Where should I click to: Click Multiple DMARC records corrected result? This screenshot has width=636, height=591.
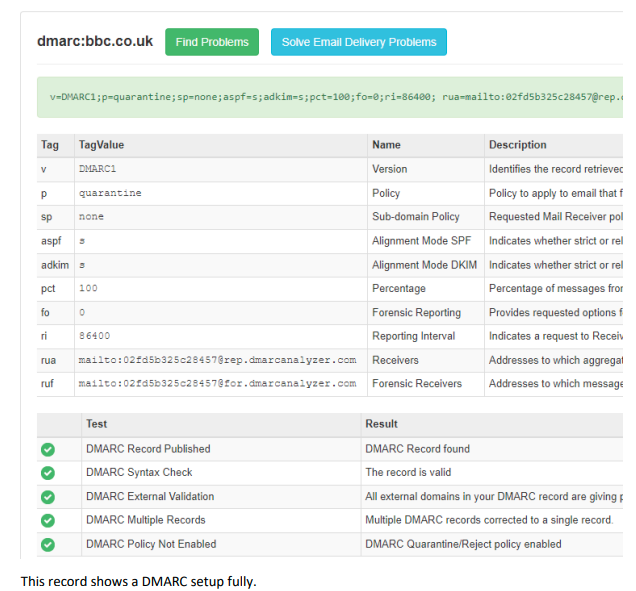(489, 520)
